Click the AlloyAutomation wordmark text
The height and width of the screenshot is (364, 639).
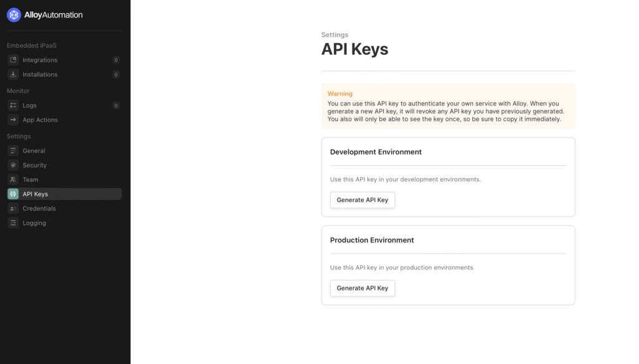(x=54, y=15)
